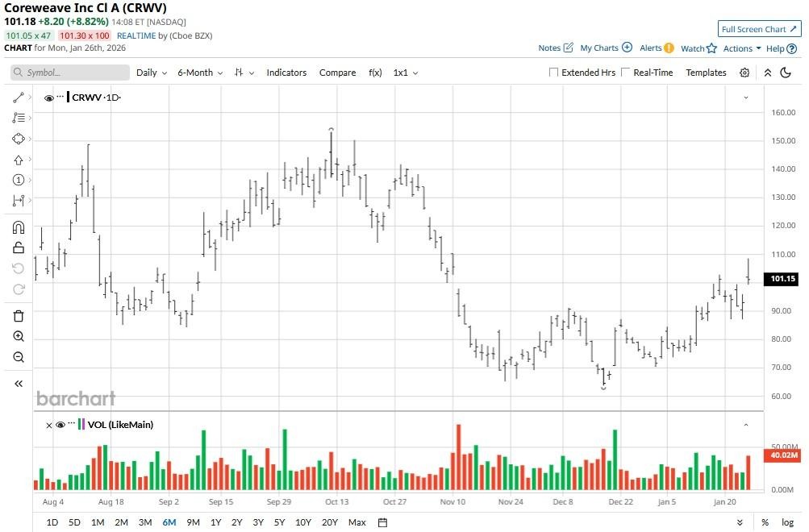The height and width of the screenshot is (532, 809).
Task: Redo the chart action
Action: (x=18, y=289)
